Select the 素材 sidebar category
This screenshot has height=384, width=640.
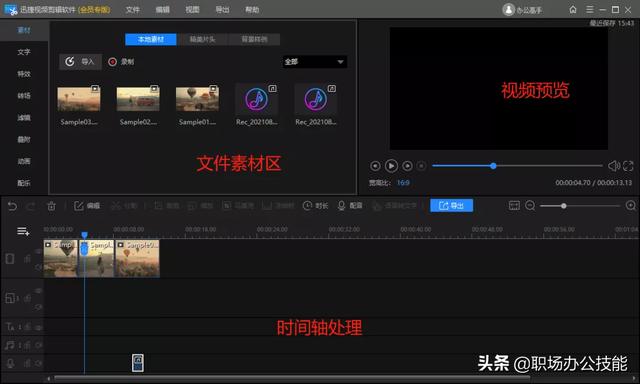[24, 30]
